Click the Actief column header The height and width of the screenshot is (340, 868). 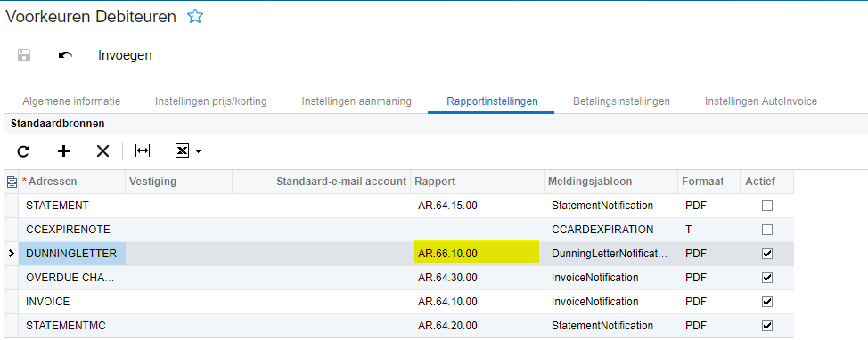[x=766, y=182]
